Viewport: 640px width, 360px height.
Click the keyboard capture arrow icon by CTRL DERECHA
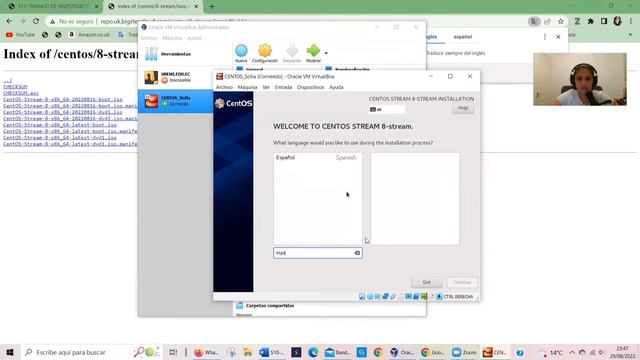pos(439,297)
